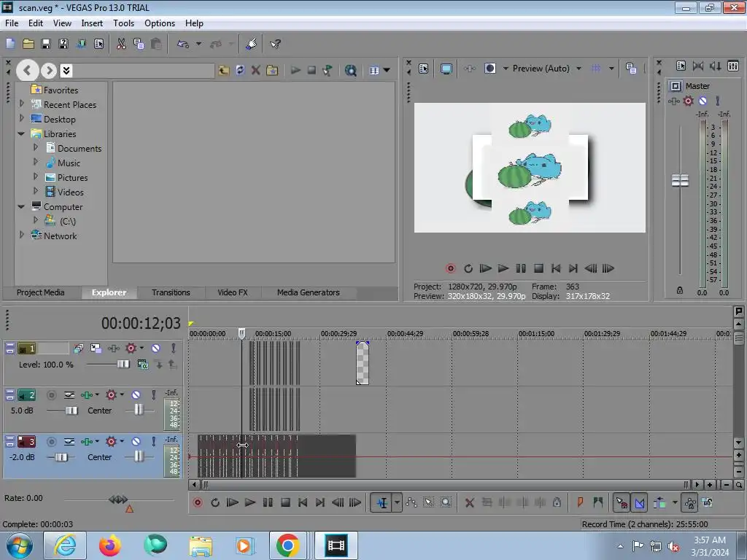747x560 pixels.
Task: Expand the Network tree node
Action: click(21, 235)
